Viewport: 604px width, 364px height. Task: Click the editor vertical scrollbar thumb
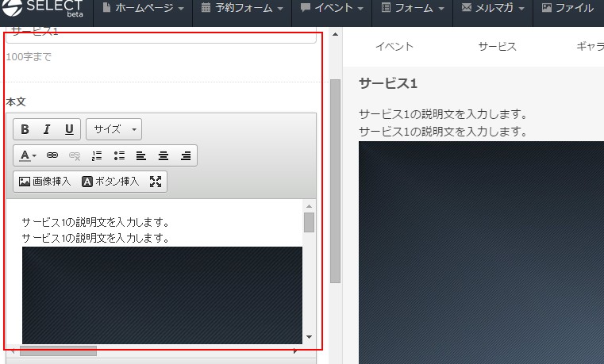309,222
